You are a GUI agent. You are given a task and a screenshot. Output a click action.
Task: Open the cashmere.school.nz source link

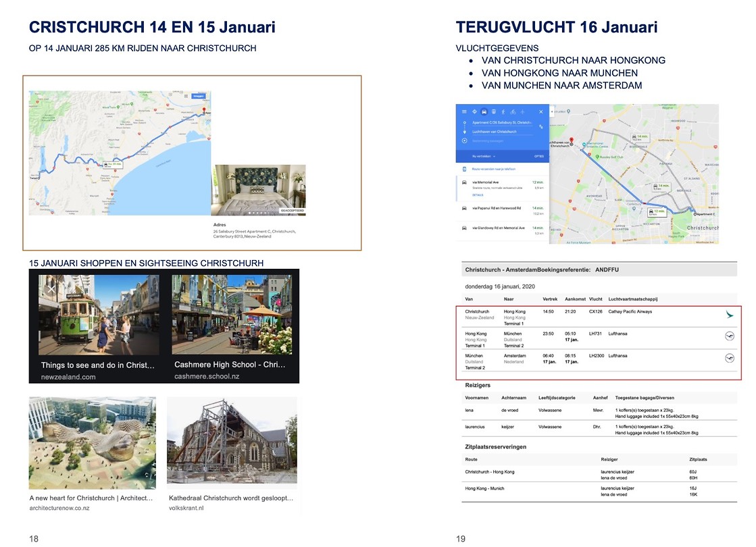(x=207, y=376)
